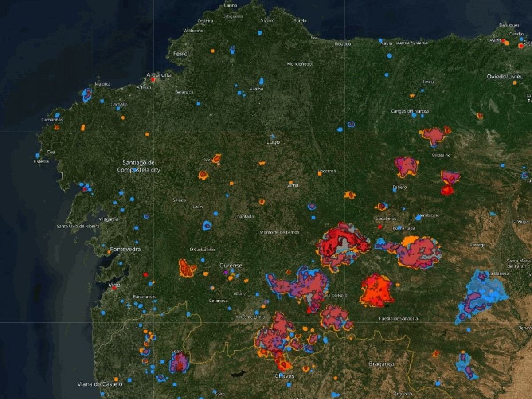
Task: Click the Viana do Castelo label
Action: tap(100, 384)
